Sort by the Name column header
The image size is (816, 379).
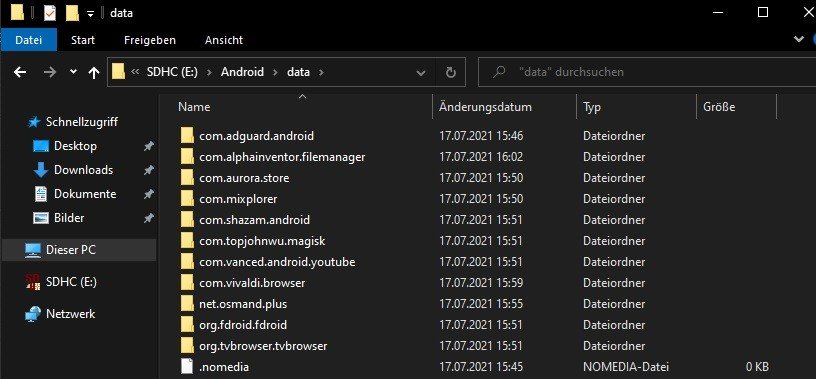coord(194,107)
